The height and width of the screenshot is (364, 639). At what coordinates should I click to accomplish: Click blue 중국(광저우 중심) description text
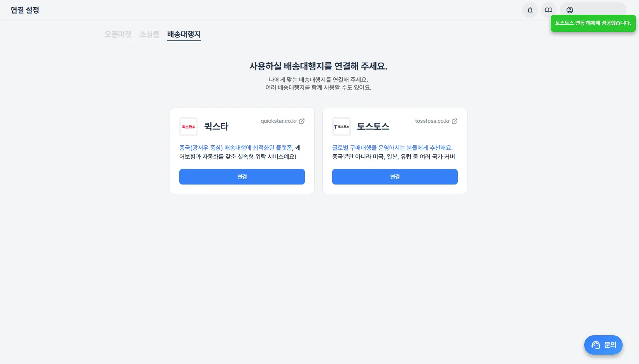pos(235,148)
